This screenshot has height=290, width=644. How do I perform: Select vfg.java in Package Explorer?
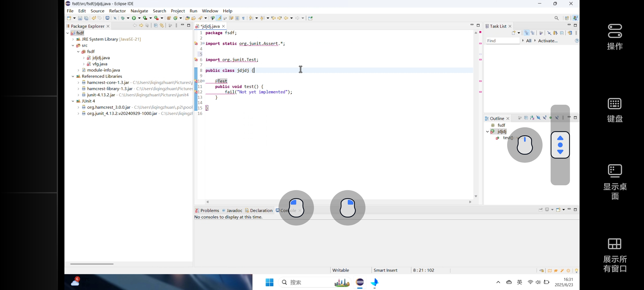pos(100,64)
